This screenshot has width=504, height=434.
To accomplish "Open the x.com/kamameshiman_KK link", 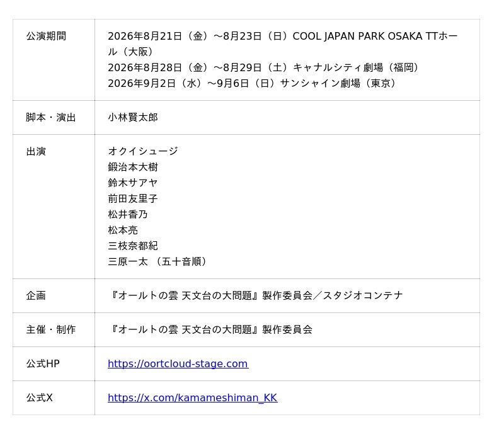I will [192, 397].
